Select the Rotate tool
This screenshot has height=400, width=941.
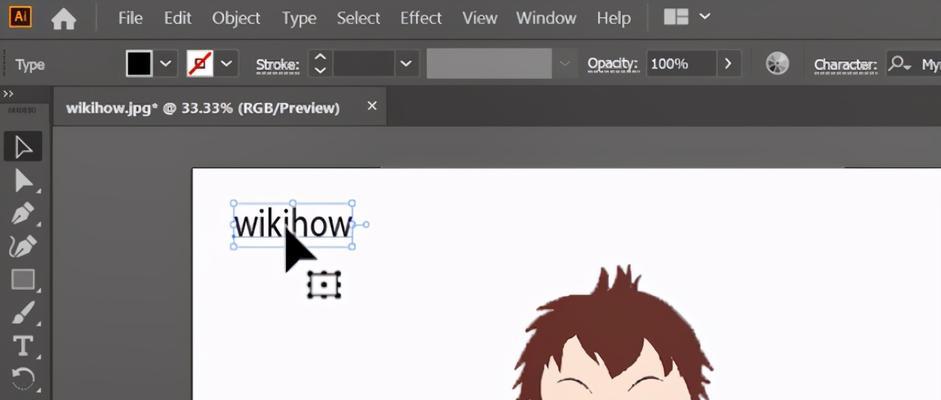point(23,379)
